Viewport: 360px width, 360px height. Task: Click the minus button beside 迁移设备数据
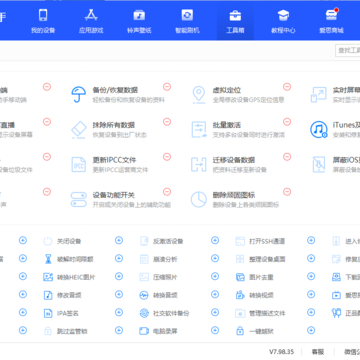[287, 157]
